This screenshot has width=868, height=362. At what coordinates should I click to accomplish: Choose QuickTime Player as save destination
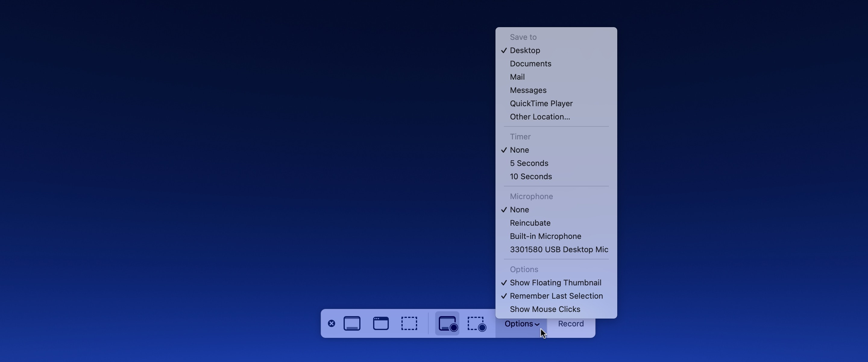(541, 103)
